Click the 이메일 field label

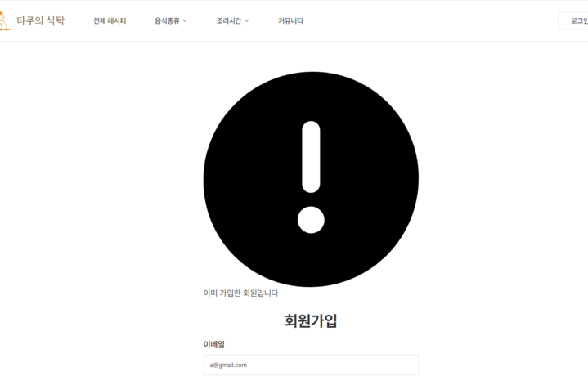click(213, 344)
